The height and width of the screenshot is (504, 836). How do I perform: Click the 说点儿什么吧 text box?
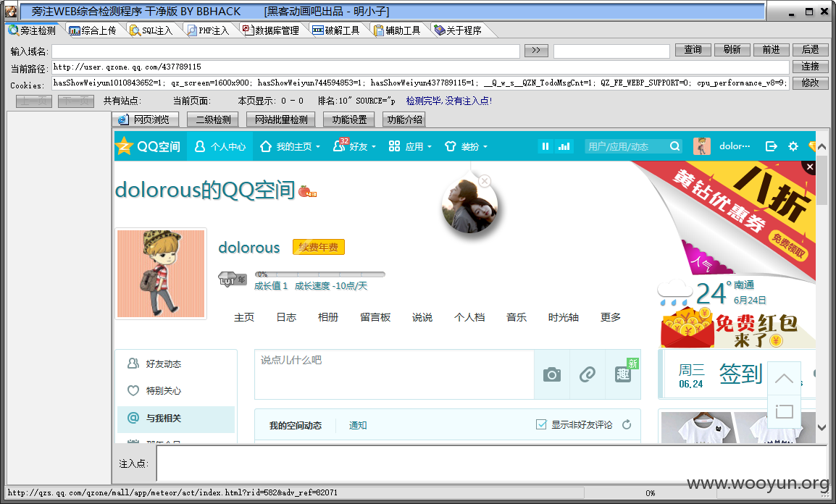[x=395, y=374]
